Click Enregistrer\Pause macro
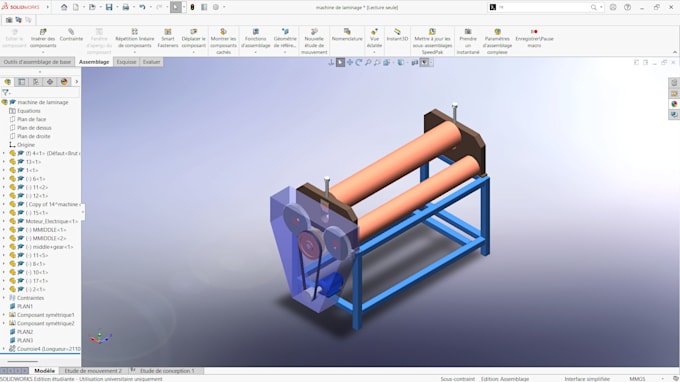The image size is (680, 382). pos(534,39)
